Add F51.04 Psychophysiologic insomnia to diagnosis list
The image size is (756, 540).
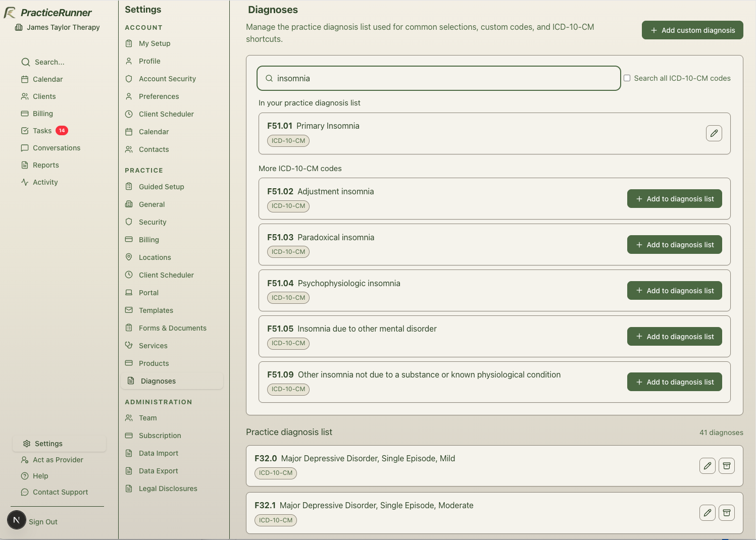point(675,291)
